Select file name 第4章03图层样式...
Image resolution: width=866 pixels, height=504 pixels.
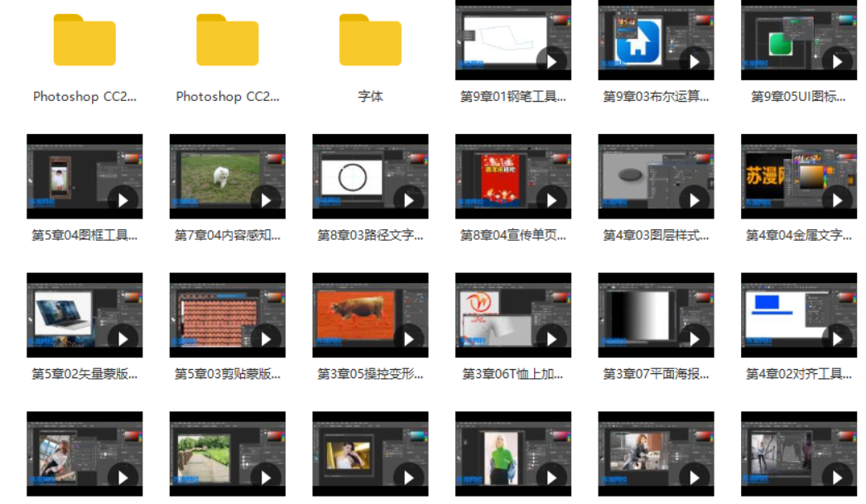(657, 235)
